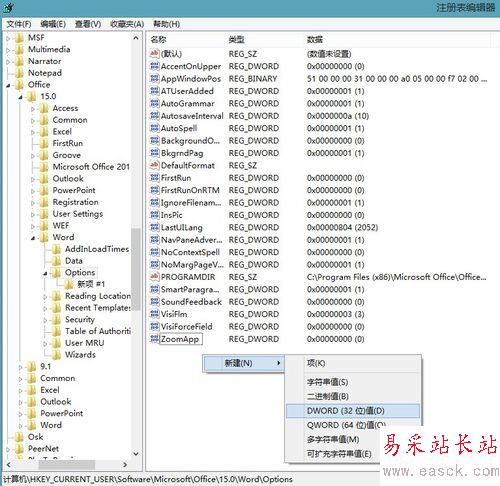Open the 帮助(H) menu
Viewport: 500px width, 486px height.
[166, 24]
